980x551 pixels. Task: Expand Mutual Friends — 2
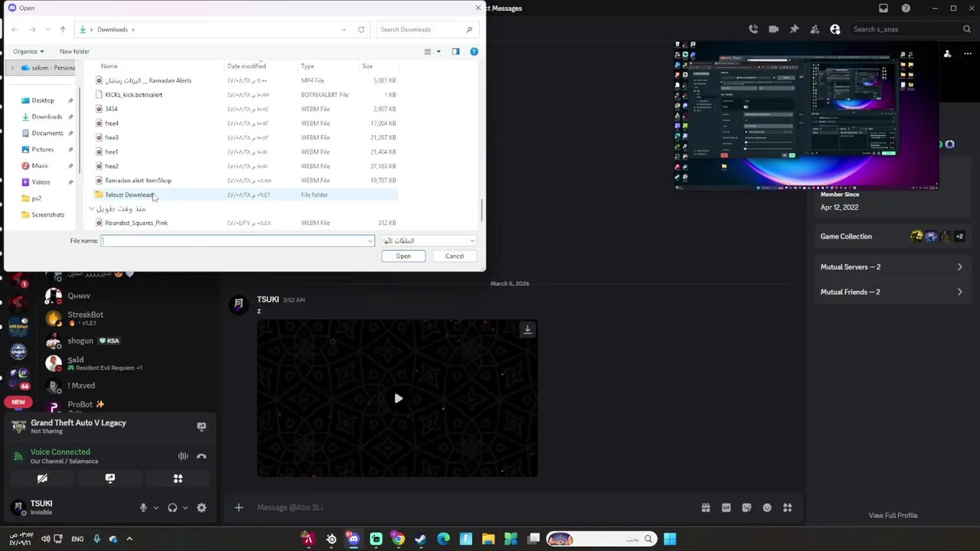892,292
